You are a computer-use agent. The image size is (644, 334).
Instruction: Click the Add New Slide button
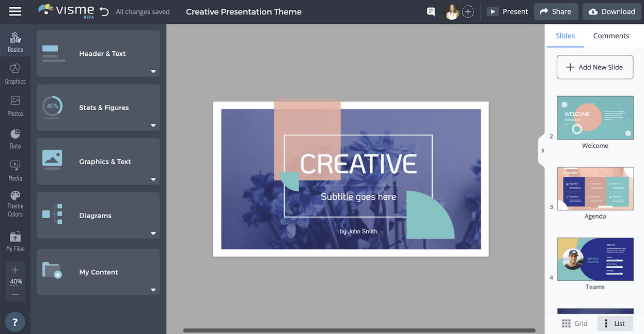click(594, 67)
